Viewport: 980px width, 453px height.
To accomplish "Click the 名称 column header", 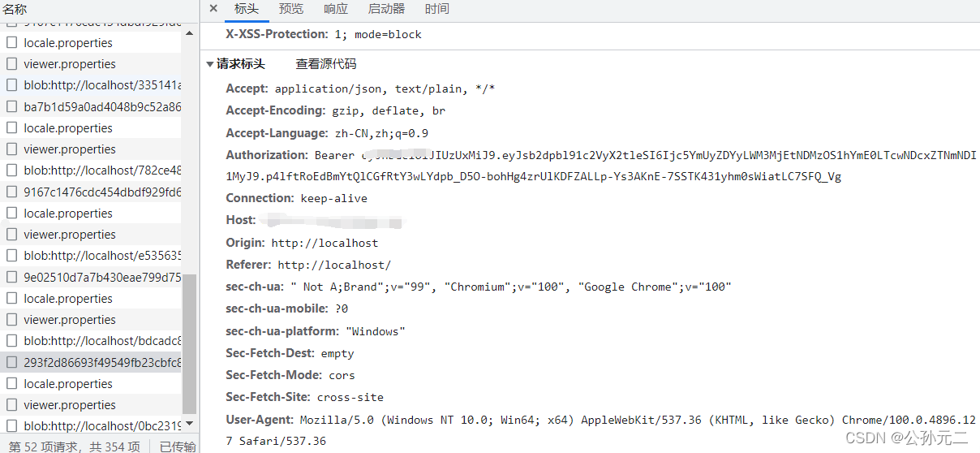I will click(15, 9).
